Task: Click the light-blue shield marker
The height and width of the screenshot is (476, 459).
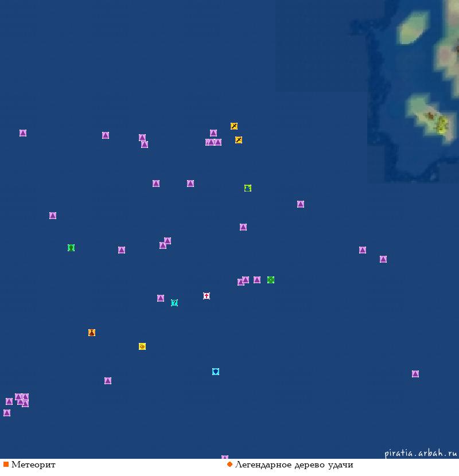Action: [216, 372]
